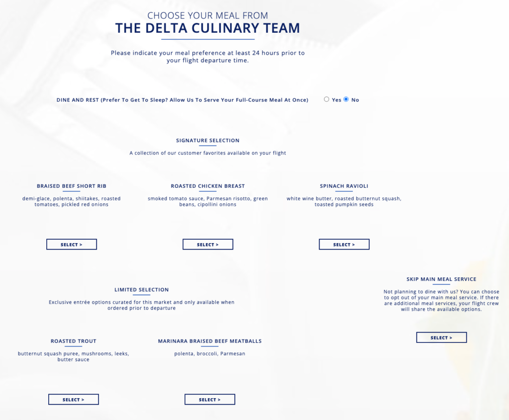Select the Spinach Ravioli meal
This screenshot has width=509, height=420.
[344, 244]
